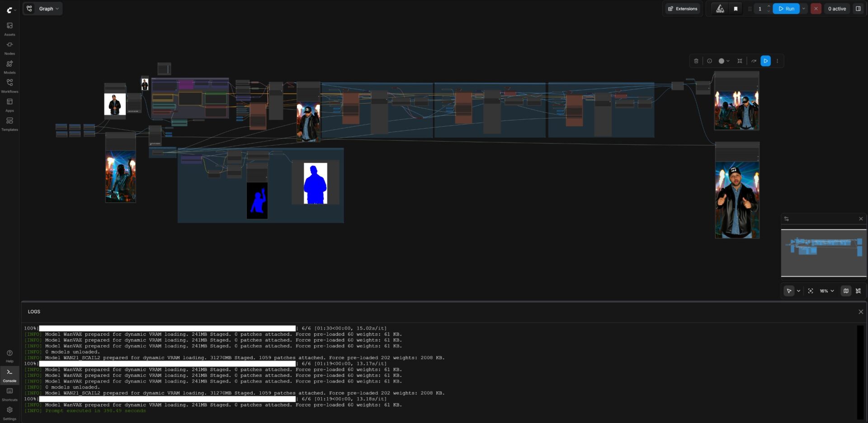Click the upper-right stage output preview
This screenshot has height=423, width=868.
(x=736, y=111)
